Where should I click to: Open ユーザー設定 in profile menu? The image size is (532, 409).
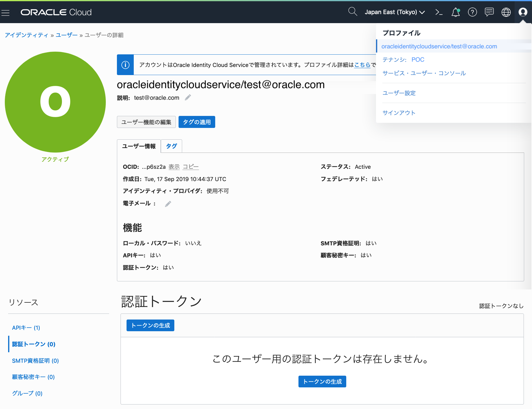pyautogui.click(x=399, y=93)
